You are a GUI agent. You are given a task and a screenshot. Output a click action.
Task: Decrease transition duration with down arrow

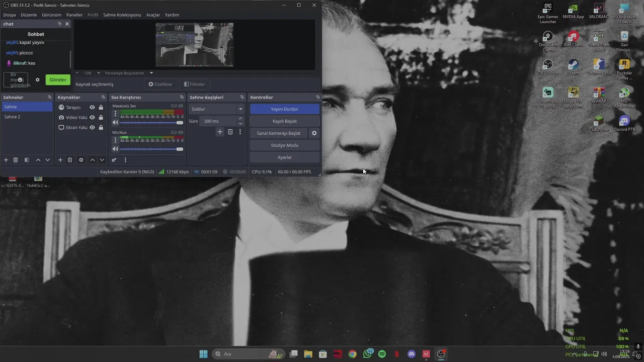click(x=240, y=123)
